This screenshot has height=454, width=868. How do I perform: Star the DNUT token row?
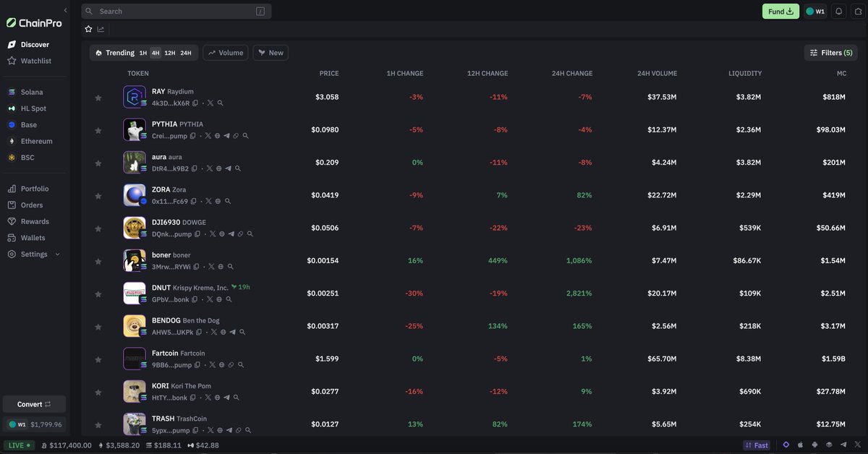click(98, 294)
